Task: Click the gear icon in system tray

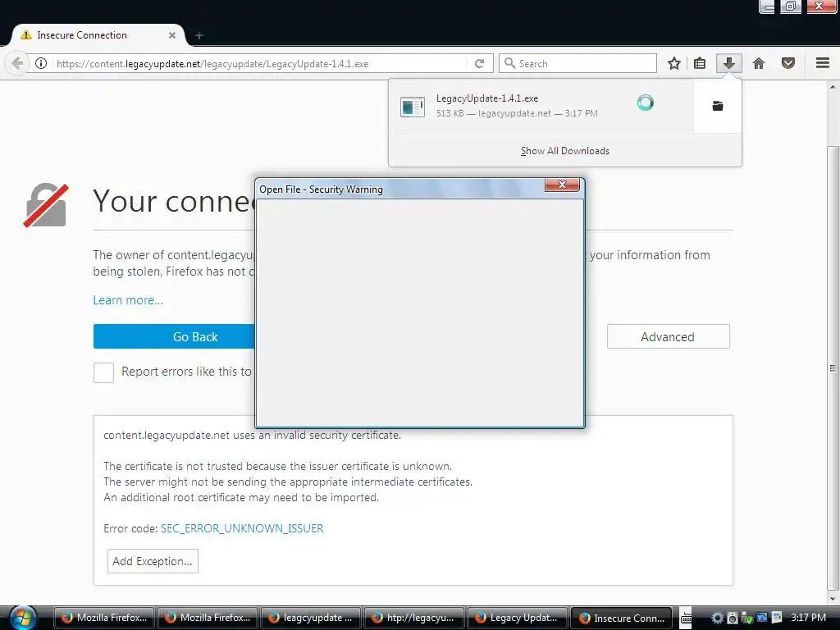Action: (x=717, y=618)
